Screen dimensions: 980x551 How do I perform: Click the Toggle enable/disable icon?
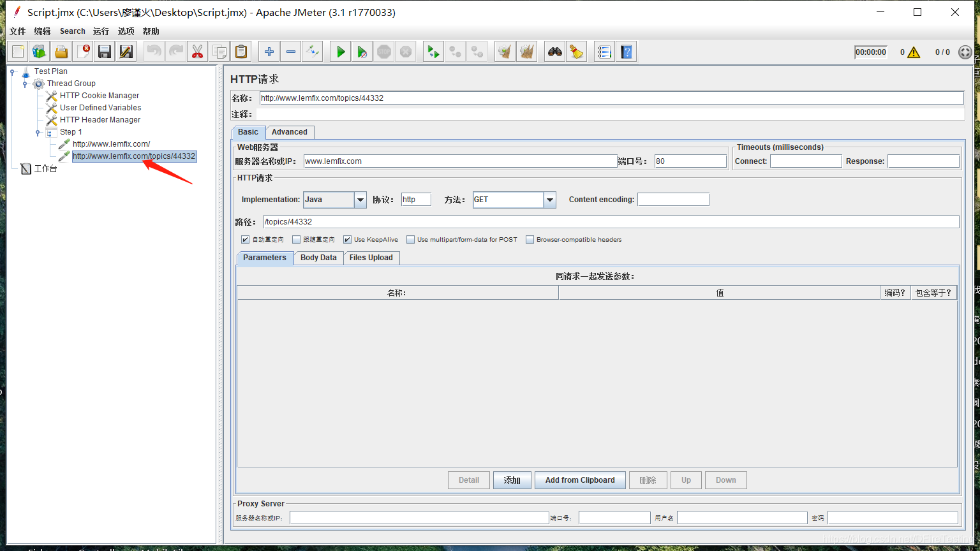click(313, 52)
